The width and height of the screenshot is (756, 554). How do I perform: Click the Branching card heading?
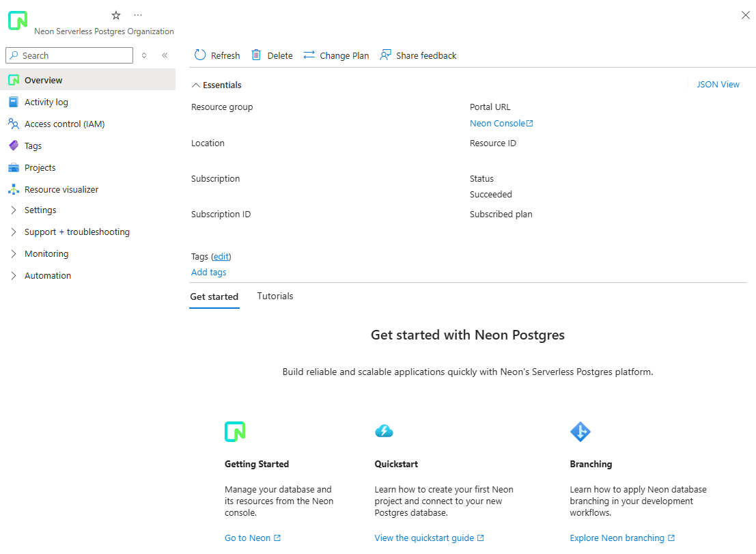click(x=591, y=464)
